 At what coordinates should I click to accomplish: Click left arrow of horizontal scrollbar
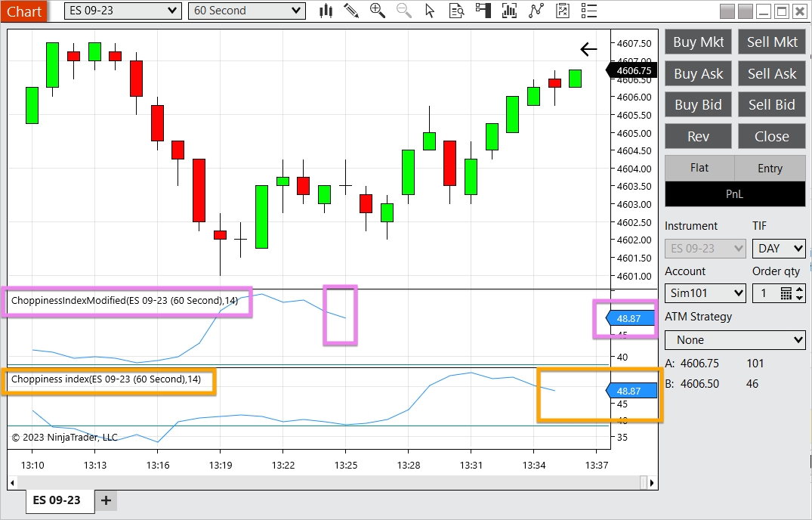coord(12,483)
